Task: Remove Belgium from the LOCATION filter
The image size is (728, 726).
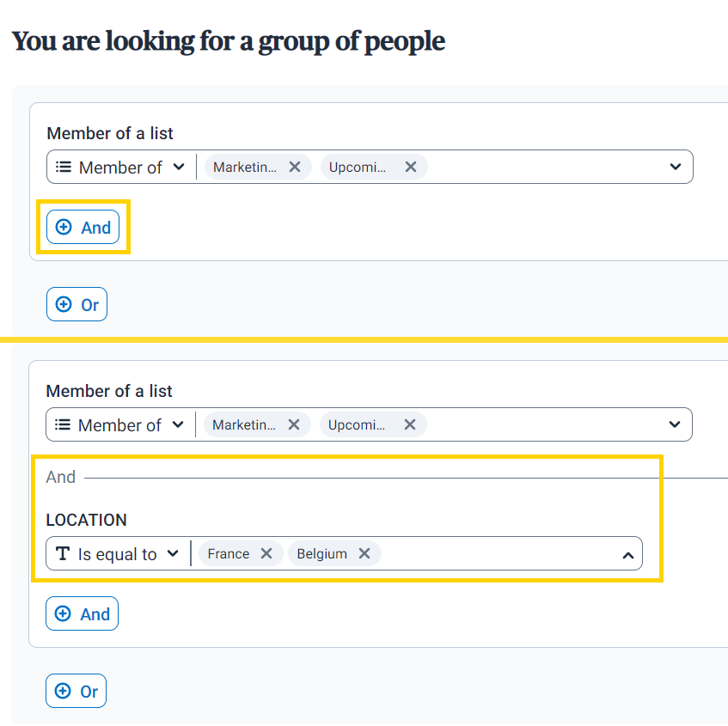Action: pos(364,553)
